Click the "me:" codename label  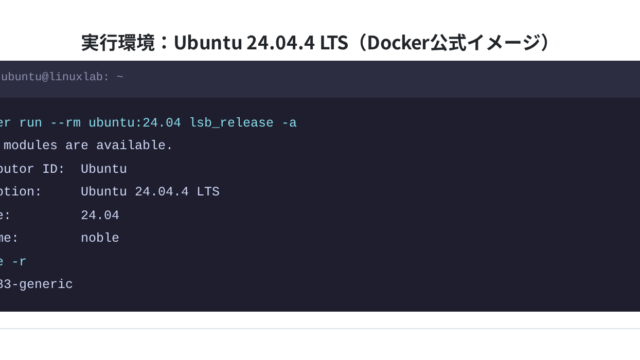point(9,238)
